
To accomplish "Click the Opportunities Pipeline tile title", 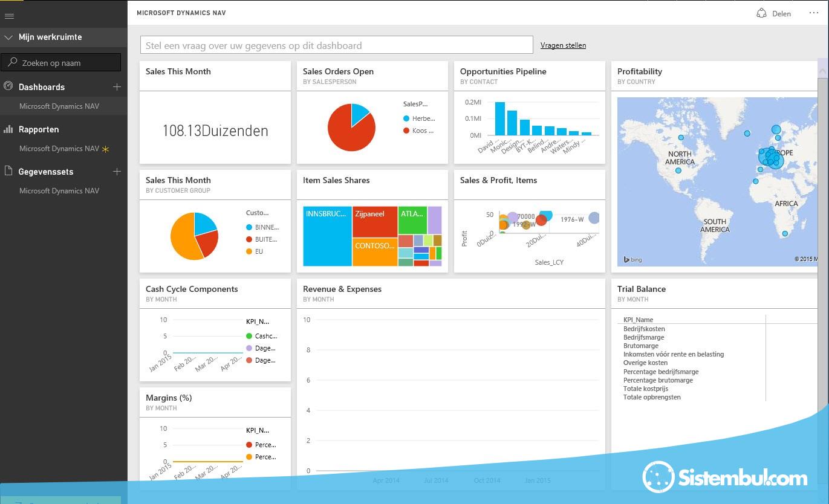I will click(503, 71).
